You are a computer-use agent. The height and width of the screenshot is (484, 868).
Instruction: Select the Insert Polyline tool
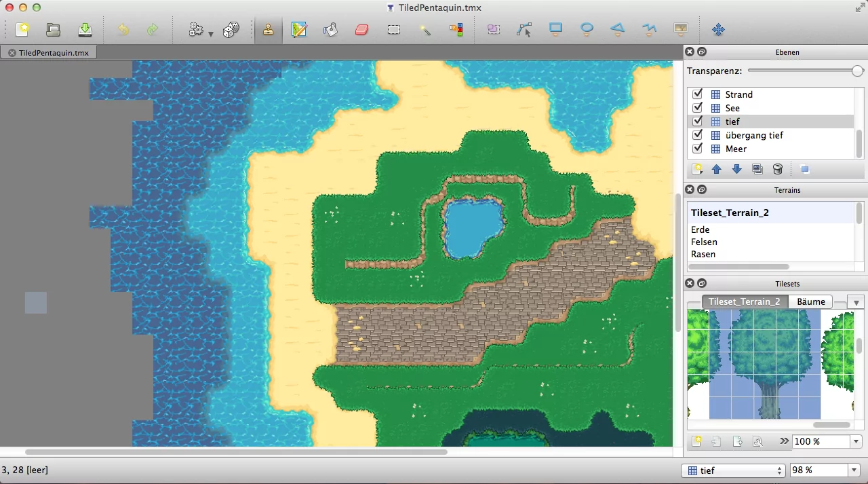click(649, 29)
